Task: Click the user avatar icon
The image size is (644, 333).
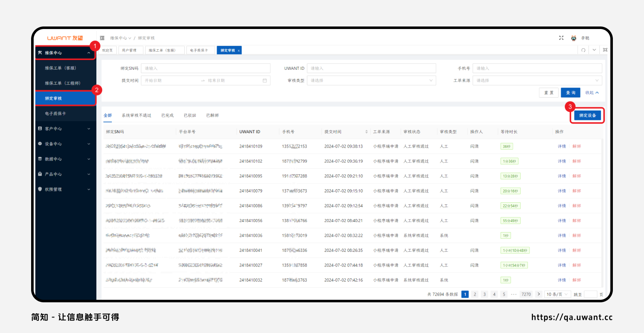Action: pyautogui.click(x=573, y=38)
